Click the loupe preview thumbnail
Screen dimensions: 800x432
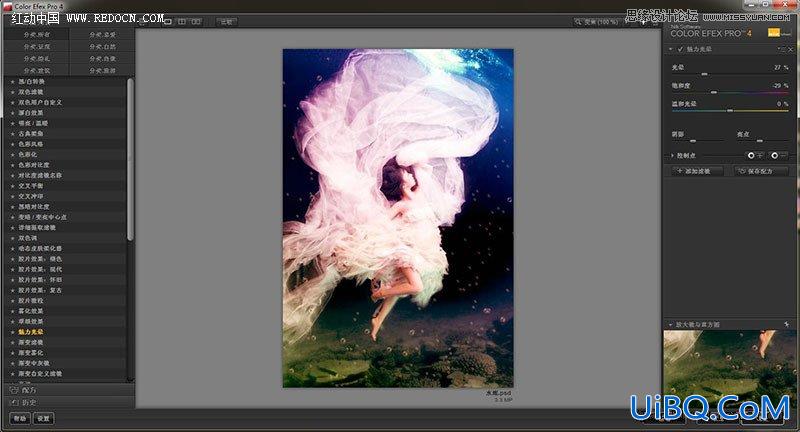(730, 369)
